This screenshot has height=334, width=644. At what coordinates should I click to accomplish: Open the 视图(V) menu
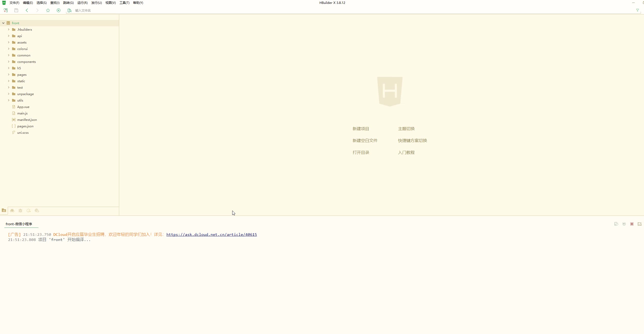click(110, 3)
